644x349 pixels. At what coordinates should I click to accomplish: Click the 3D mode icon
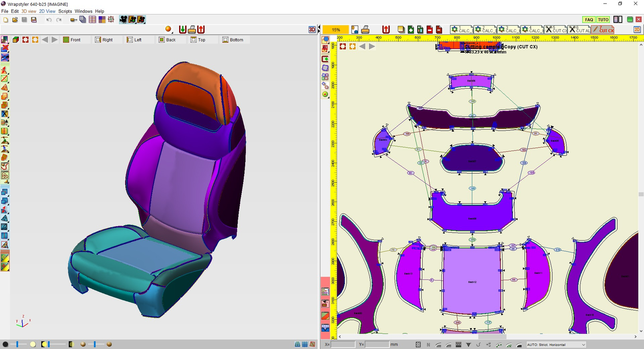312,29
